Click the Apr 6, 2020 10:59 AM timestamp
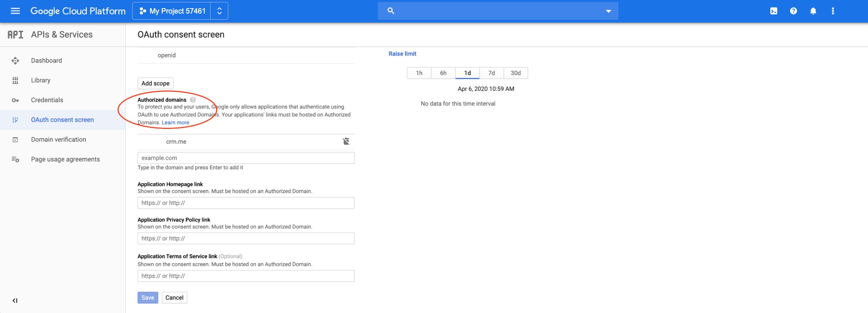Screen dimensions: 868x313 pyautogui.click(x=486, y=89)
